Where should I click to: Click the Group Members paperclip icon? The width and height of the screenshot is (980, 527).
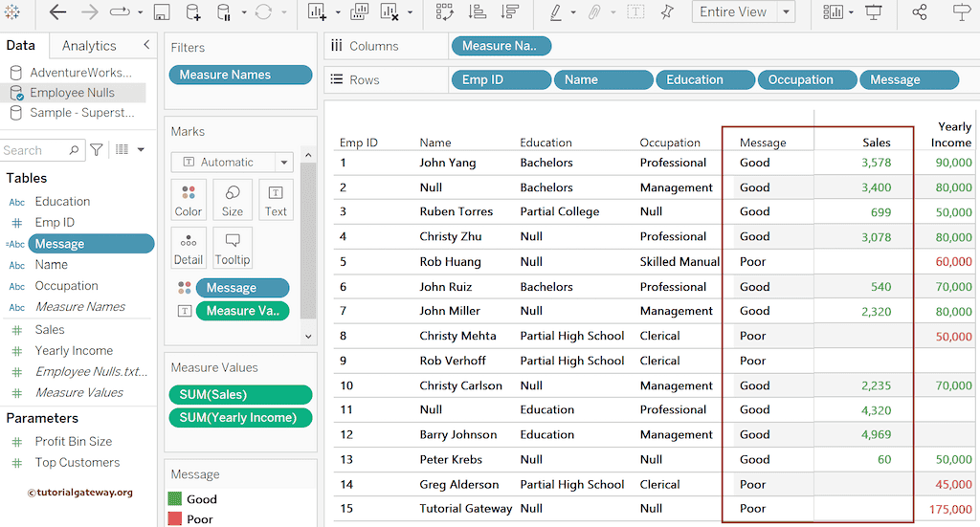pyautogui.click(x=594, y=11)
